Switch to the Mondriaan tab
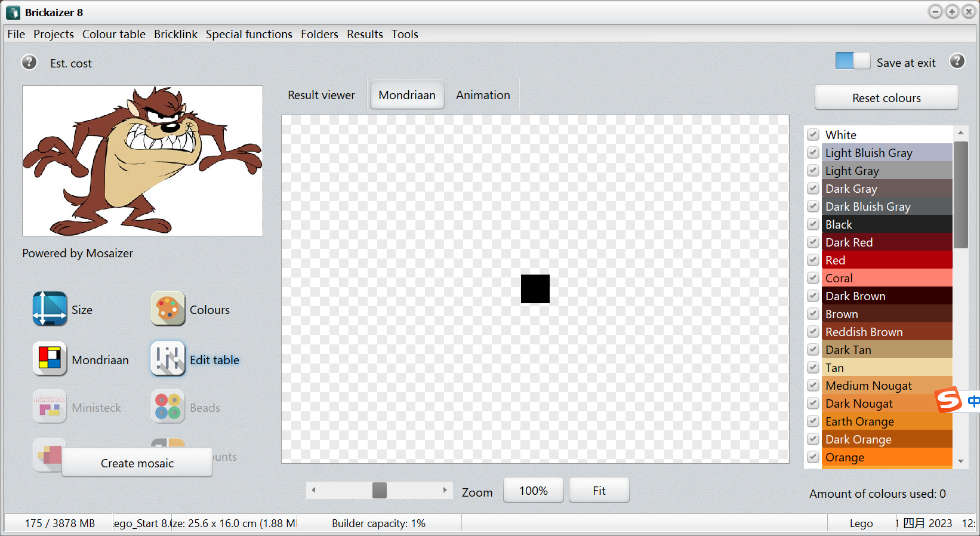 click(407, 95)
